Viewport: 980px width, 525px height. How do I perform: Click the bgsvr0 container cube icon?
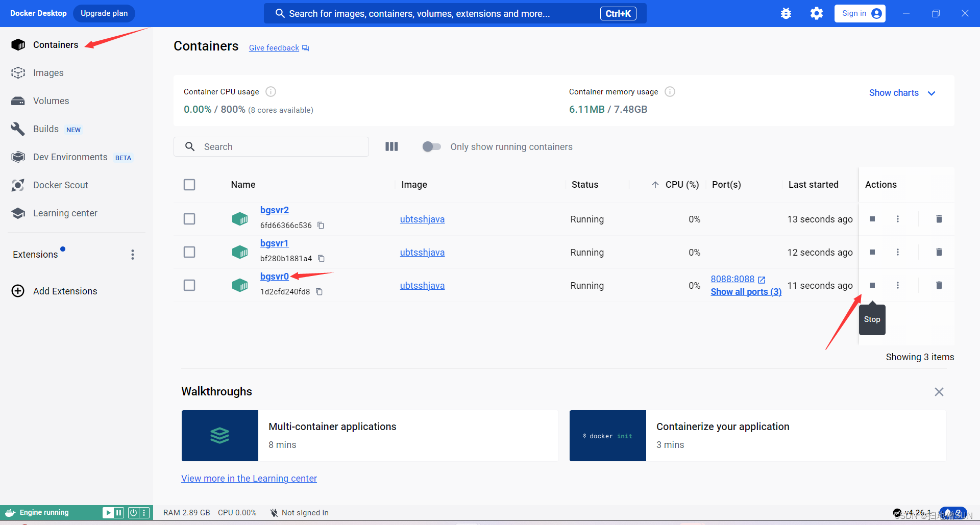click(x=240, y=285)
